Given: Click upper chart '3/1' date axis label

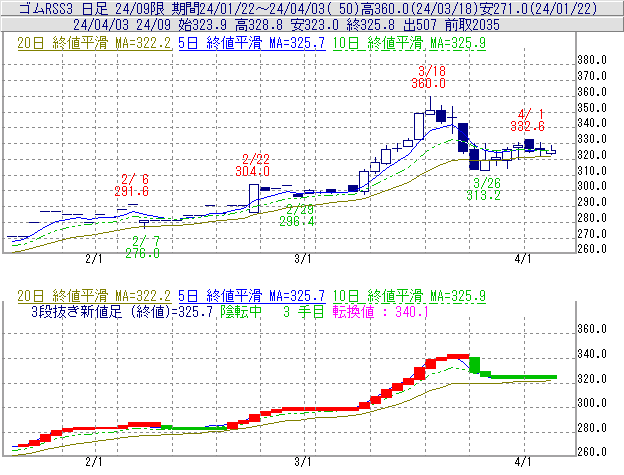Looking at the screenshot, I should click(303, 259).
